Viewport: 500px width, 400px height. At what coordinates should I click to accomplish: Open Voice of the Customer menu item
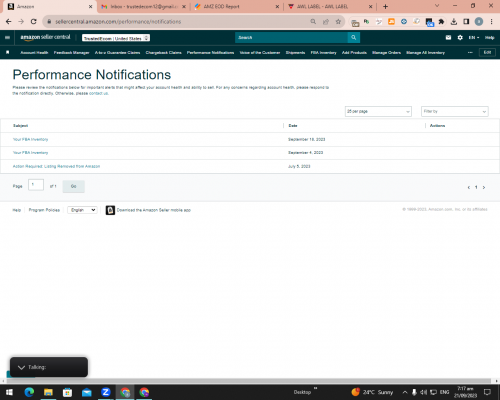(x=260, y=52)
